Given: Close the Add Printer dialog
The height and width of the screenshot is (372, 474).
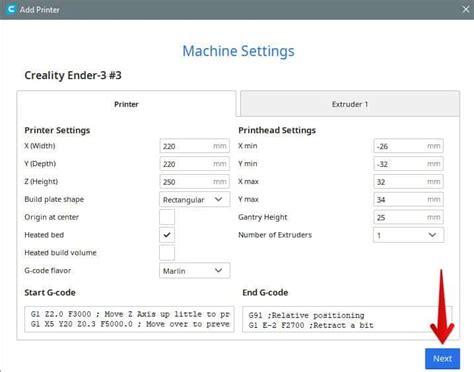Looking at the screenshot, I should click(466, 9).
